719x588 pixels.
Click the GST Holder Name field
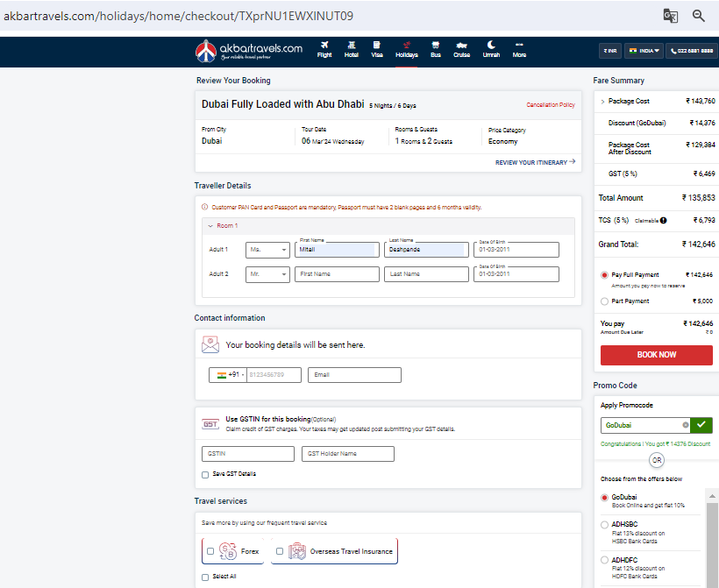(x=347, y=454)
